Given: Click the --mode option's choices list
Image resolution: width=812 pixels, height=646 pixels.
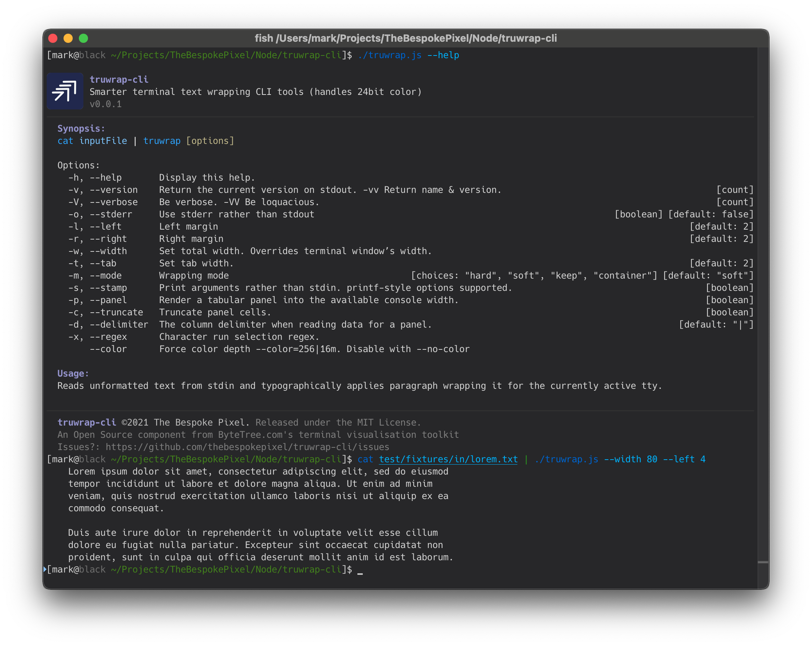Looking at the screenshot, I should point(534,276).
